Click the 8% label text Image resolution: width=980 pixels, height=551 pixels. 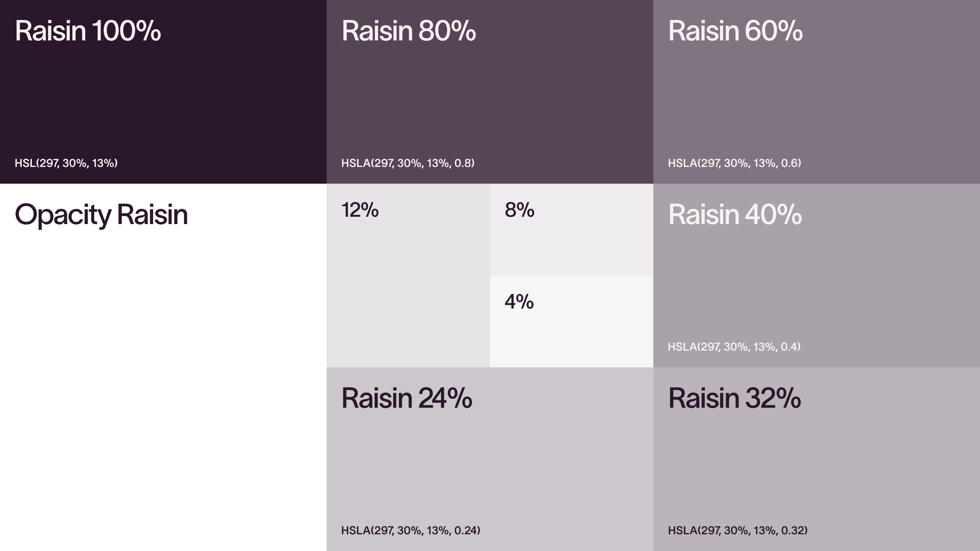(519, 210)
